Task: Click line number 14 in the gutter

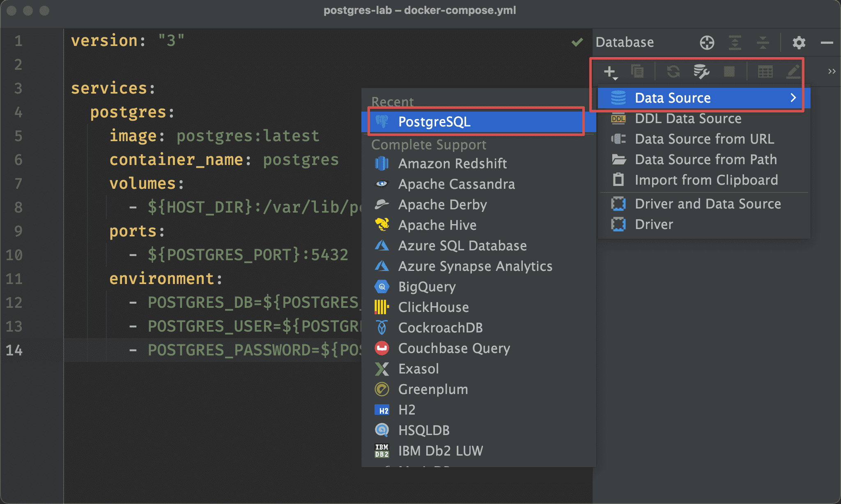Action: click(x=14, y=350)
